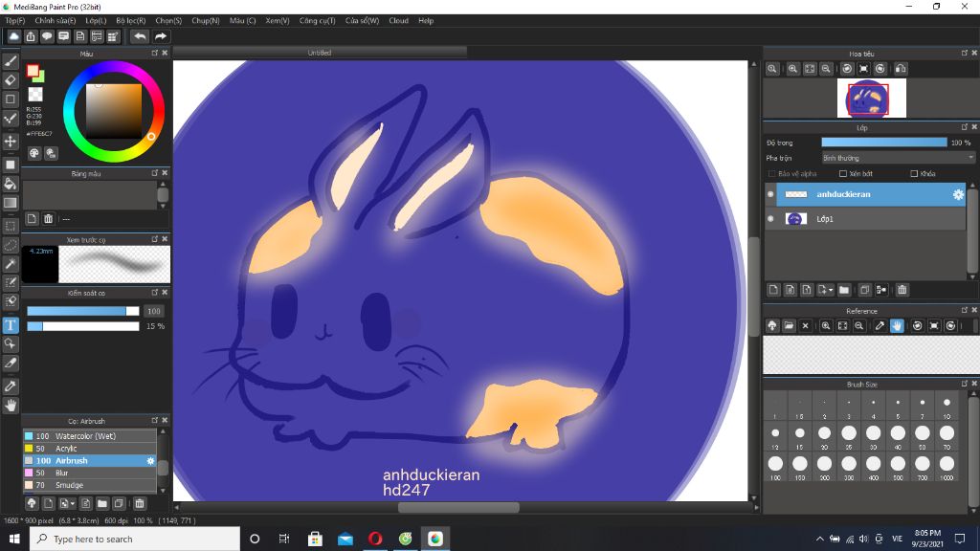Image resolution: width=980 pixels, height=551 pixels.
Task: Select the Text tool
Action: tap(11, 325)
